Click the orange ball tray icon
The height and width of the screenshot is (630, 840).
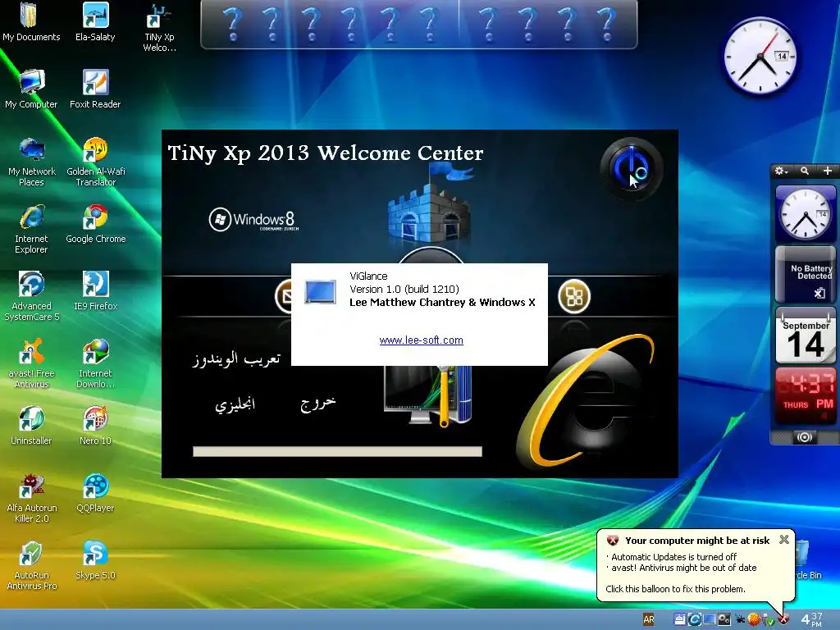tap(754, 620)
